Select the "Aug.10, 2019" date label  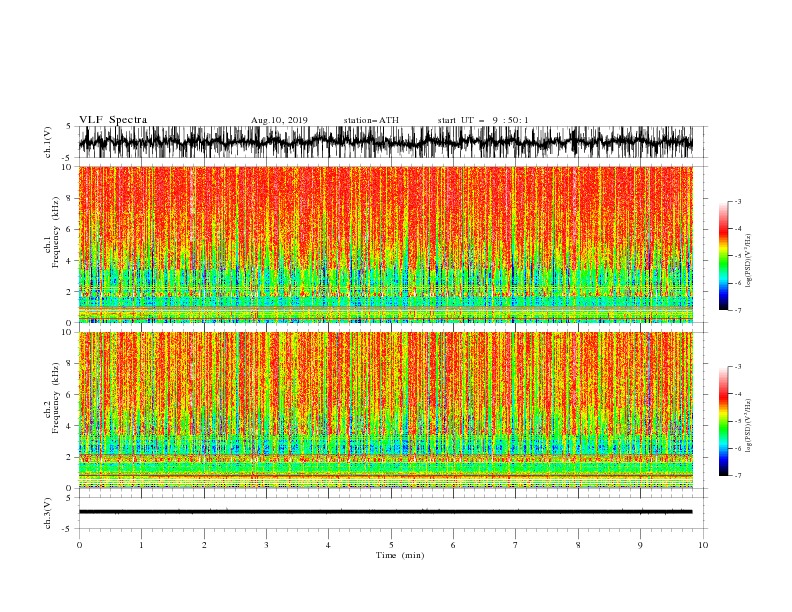(x=279, y=120)
